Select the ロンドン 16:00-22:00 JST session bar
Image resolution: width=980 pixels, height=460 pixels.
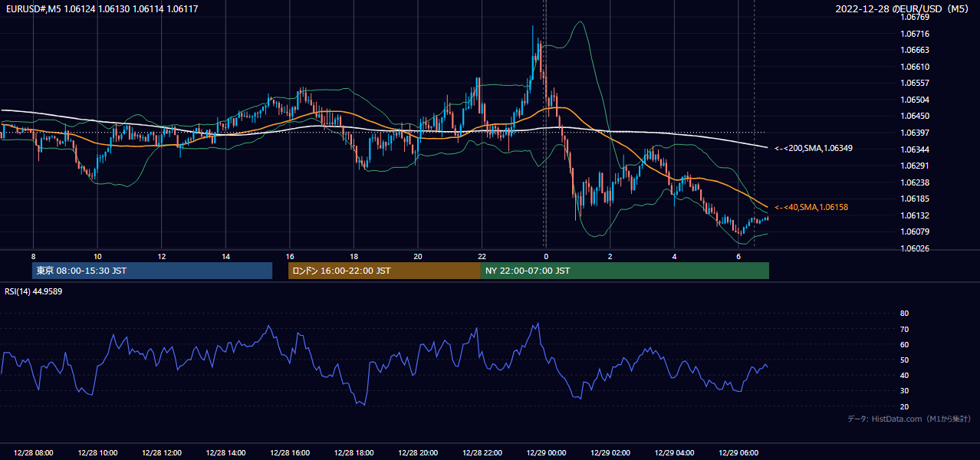point(384,271)
